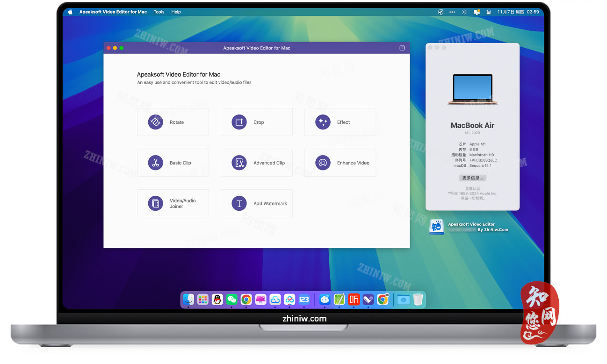Click the date and time 11月7日 周四 02:59
The width and height of the screenshot is (607, 364).
(518, 12)
